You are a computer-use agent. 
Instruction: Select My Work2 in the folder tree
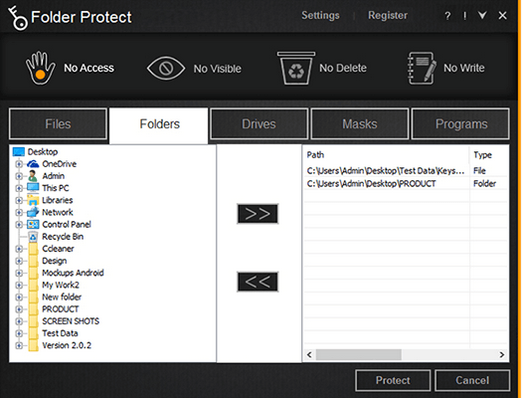pos(60,285)
